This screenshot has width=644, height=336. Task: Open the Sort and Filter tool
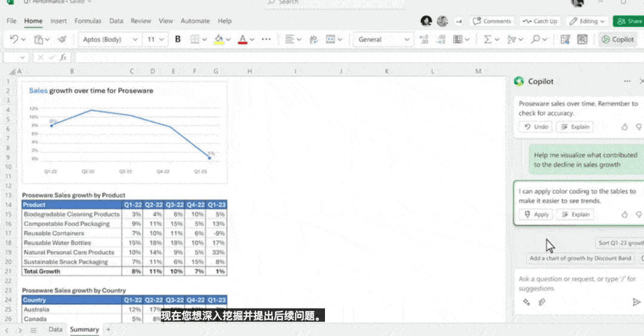511,39
